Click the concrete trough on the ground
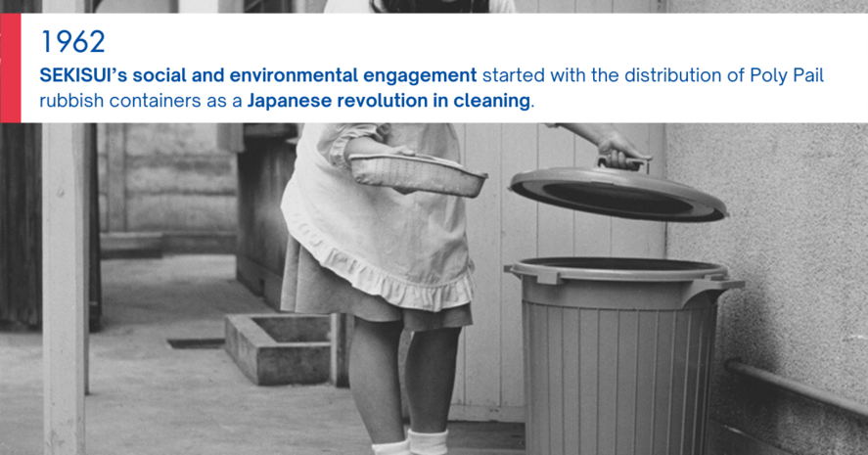The width and height of the screenshot is (868, 455). click(x=278, y=348)
